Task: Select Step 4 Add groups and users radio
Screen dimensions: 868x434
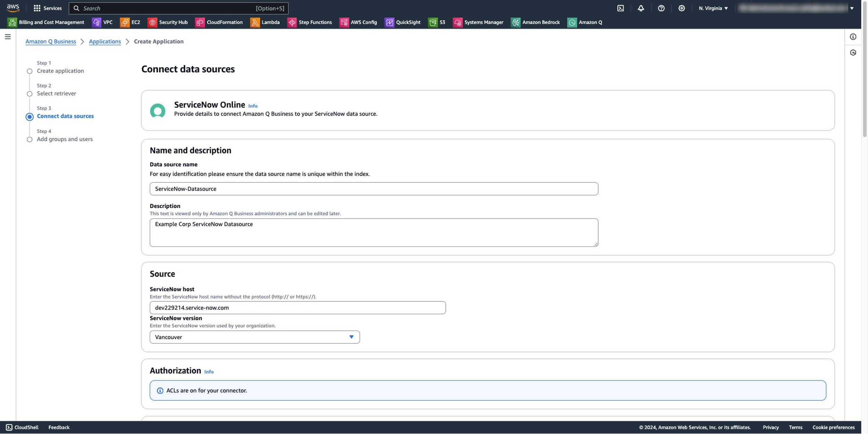Action: [30, 140]
